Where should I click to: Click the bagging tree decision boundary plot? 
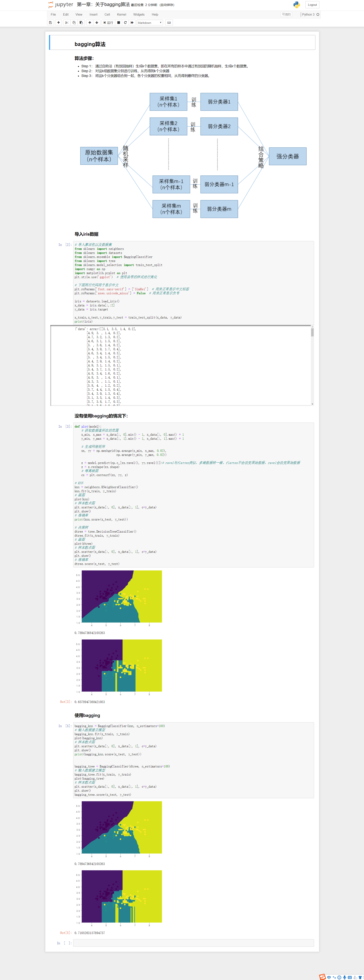click(x=119, y=898)
